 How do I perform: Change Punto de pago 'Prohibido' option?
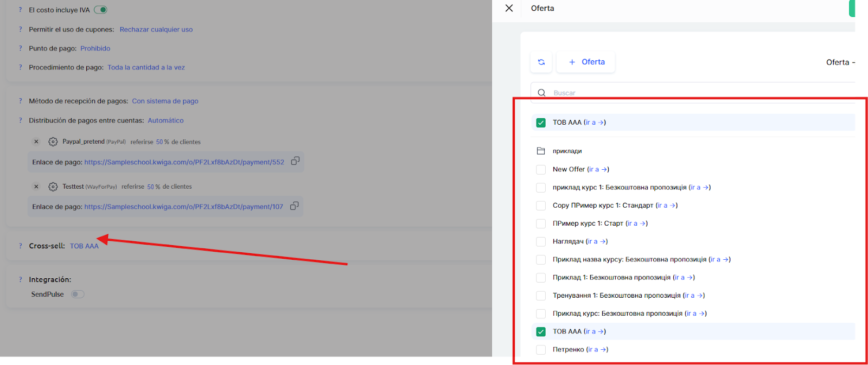point(95,48)
